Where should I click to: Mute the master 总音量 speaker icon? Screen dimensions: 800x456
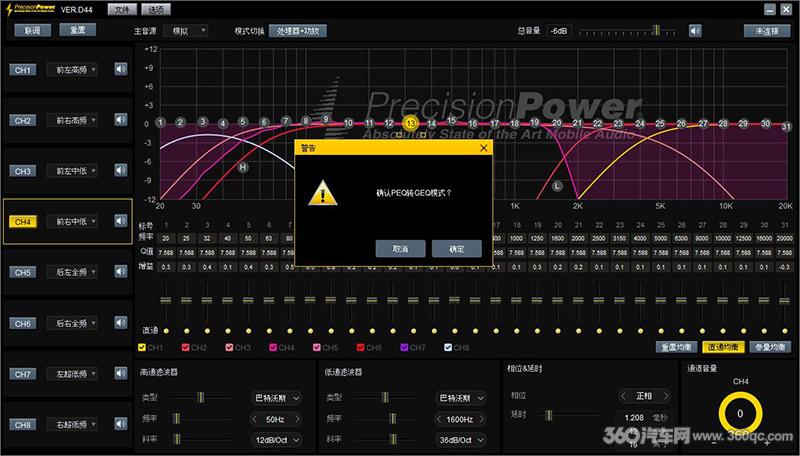point(695,31)
